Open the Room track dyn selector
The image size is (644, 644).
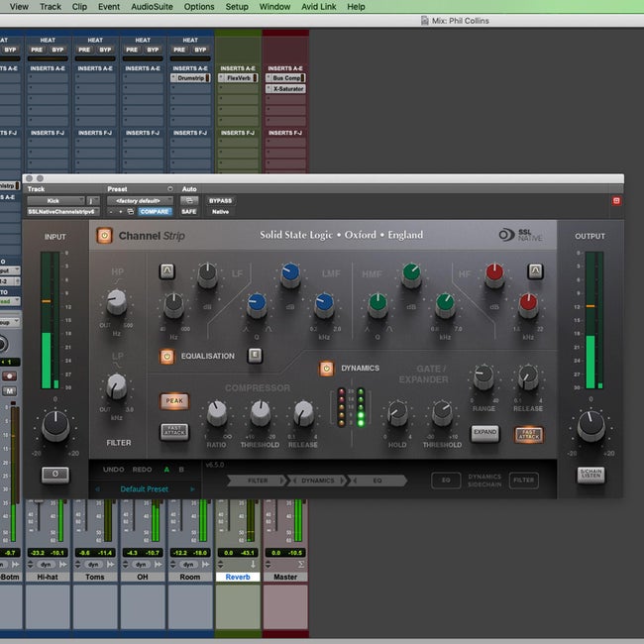(188, 565)
